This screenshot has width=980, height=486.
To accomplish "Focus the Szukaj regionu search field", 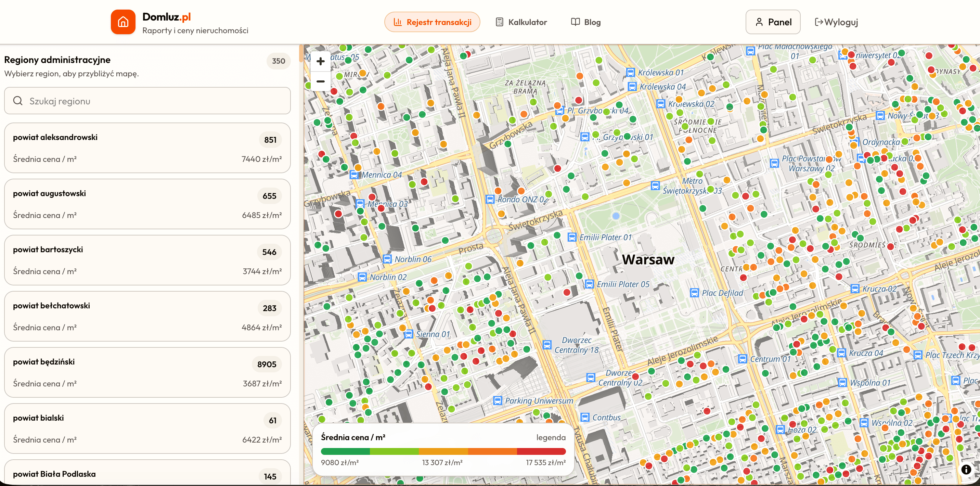I will click(147, 101).
